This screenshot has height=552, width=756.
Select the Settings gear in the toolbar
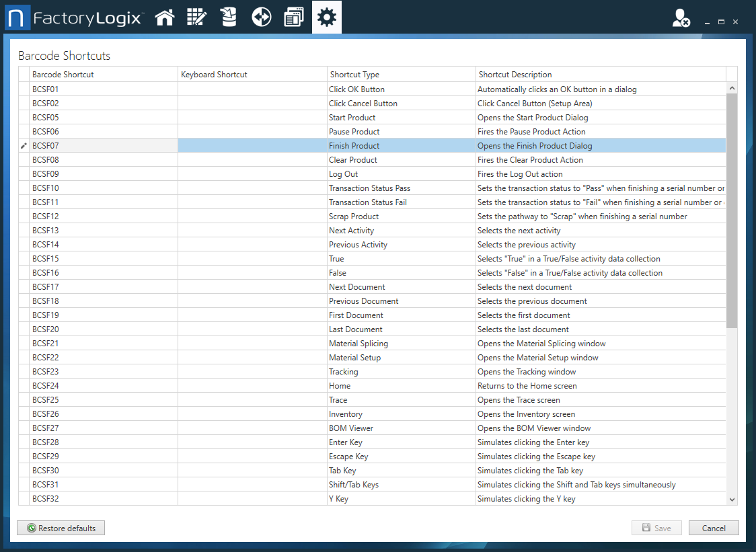tap(326, 17)
